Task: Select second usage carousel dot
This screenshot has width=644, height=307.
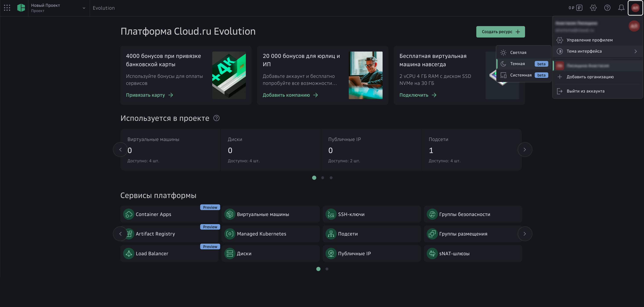Action: [323, 178]
